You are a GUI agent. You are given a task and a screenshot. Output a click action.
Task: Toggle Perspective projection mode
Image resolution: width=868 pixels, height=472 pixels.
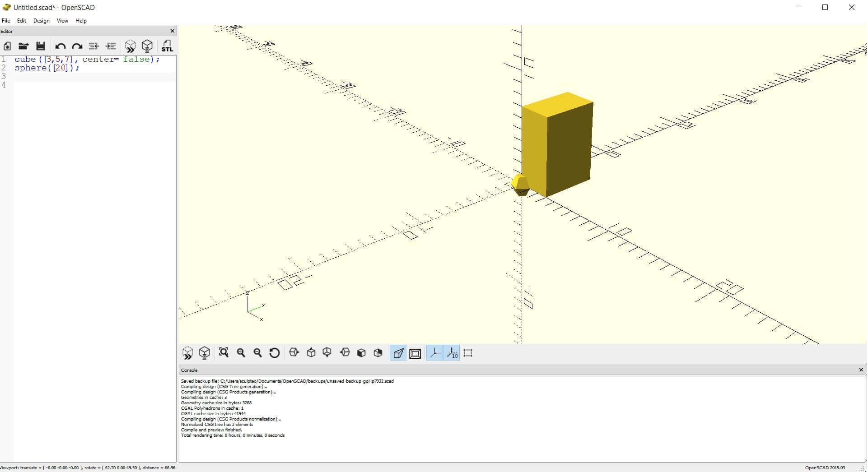tap(398, 353)
